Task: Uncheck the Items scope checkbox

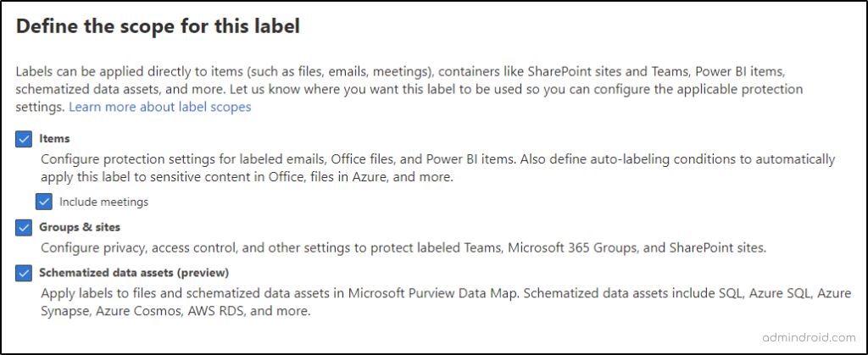Action: point(24,139)
